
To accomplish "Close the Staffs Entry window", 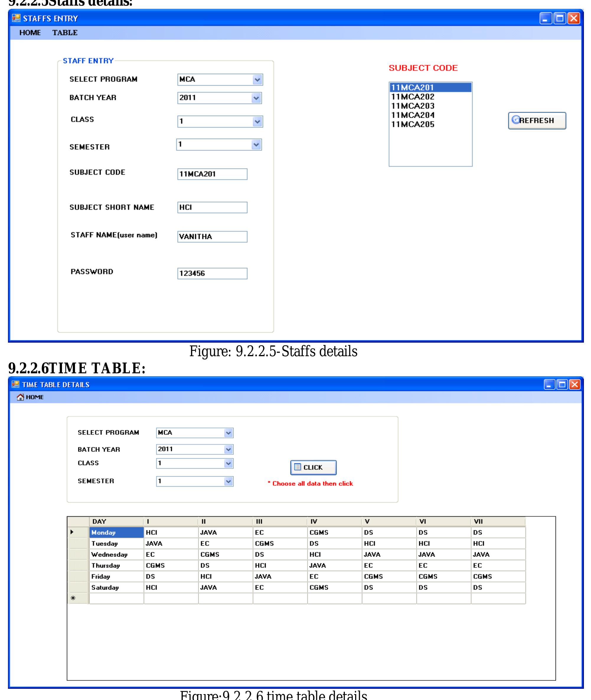I will (x=574, y=18).
